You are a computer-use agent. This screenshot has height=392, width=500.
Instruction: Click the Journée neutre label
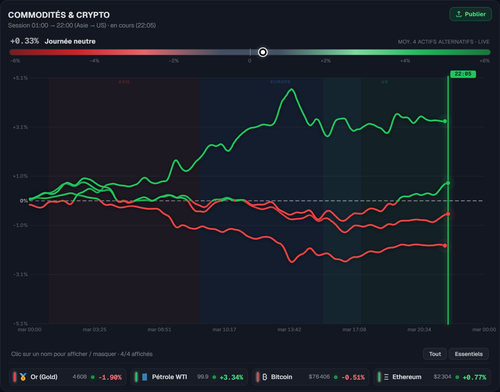tap(70, 41)
